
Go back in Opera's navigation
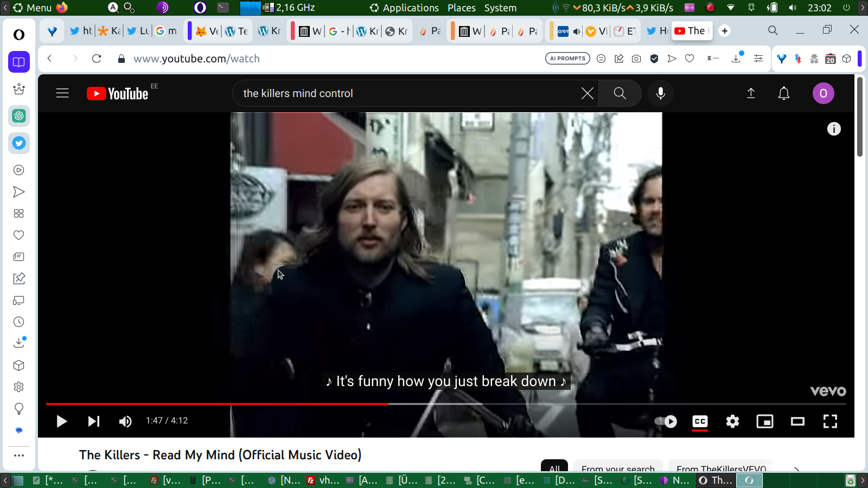pos(49,59)
